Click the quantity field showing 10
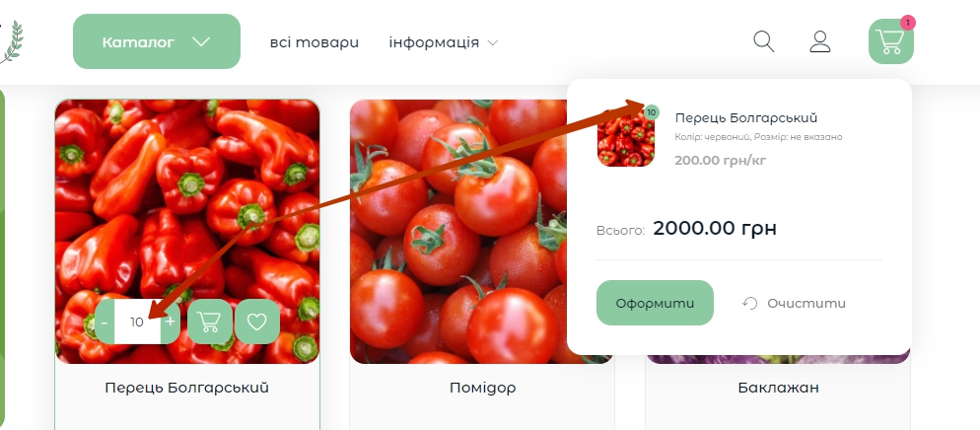Screen dimensions: 980x430 [137, 322]
